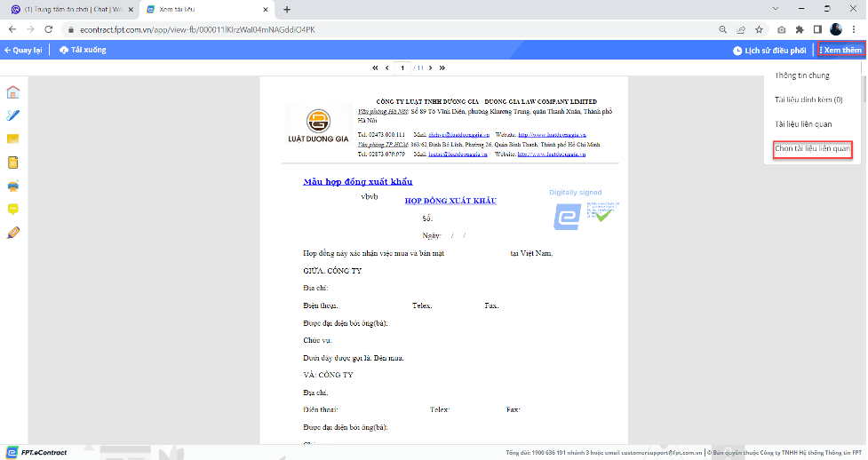Click the Tải xuống download button
Image resolution: width=868 pixels, height=460 pixels.
point(83,50)
